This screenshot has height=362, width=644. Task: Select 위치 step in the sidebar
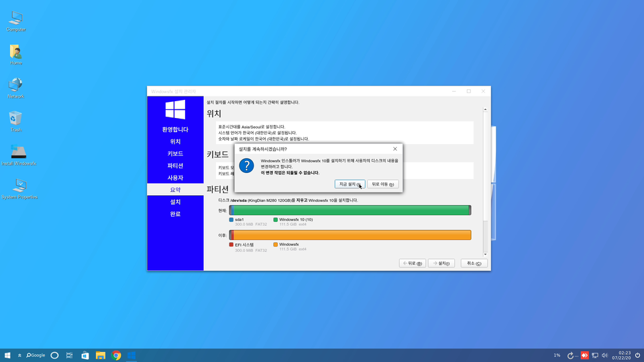pyautogui.click(x=175, y=141)
